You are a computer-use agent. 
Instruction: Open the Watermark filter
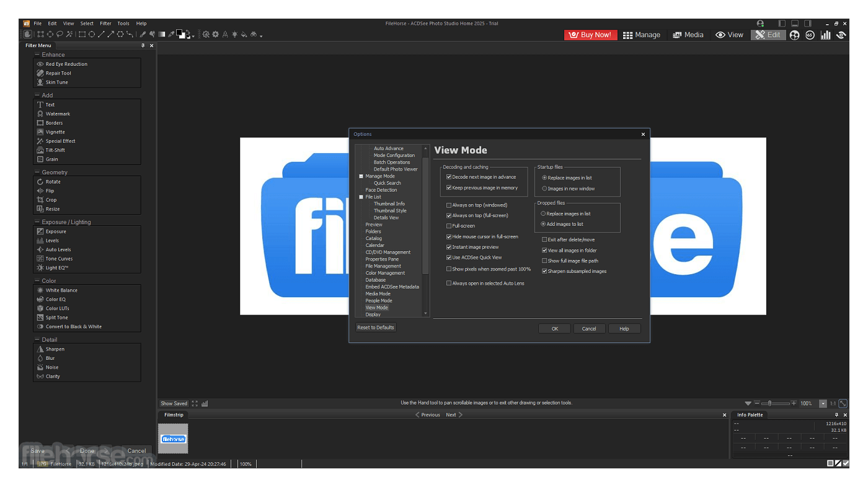58,114
